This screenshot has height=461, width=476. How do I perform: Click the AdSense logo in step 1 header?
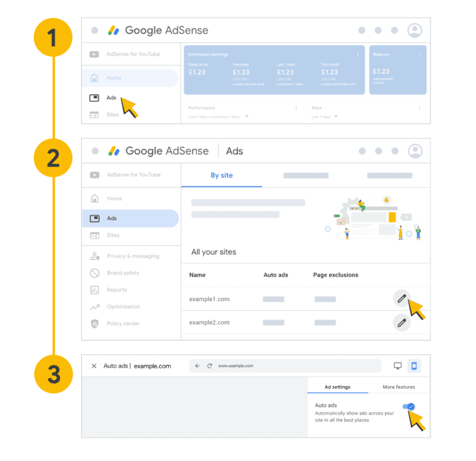[x=113, y=30]
